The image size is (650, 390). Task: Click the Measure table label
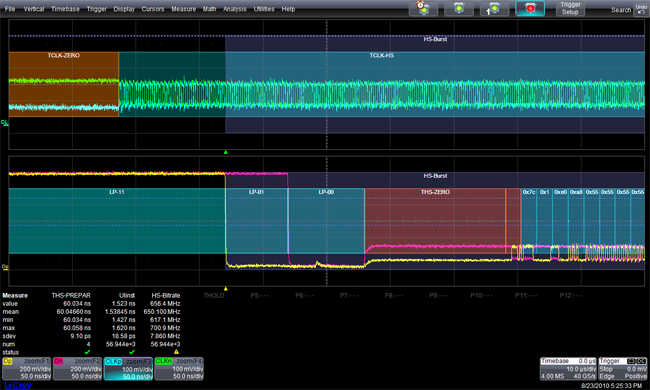15,296
